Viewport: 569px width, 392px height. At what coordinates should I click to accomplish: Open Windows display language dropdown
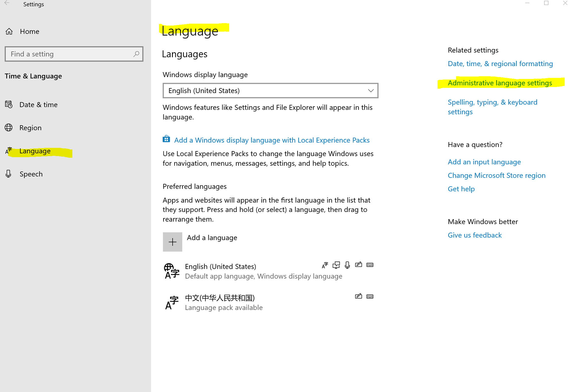coord(270,91)
